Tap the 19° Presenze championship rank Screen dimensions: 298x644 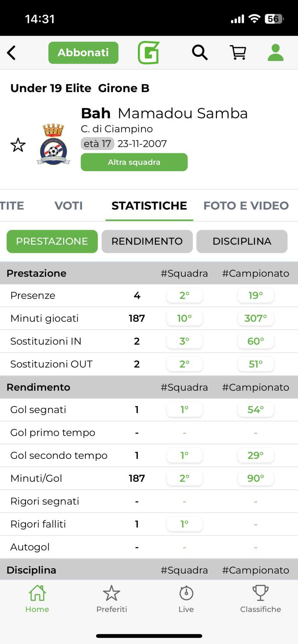coord(256,296)
